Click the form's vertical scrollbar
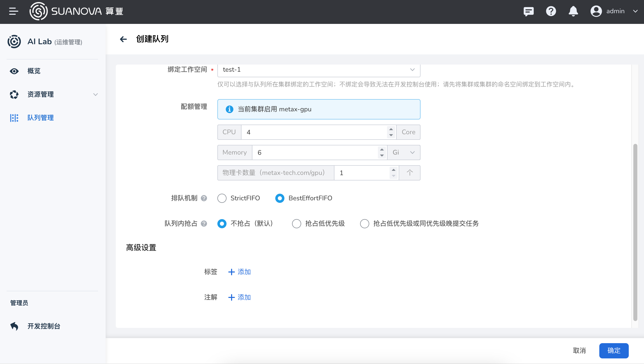 [x=635, y=232]
